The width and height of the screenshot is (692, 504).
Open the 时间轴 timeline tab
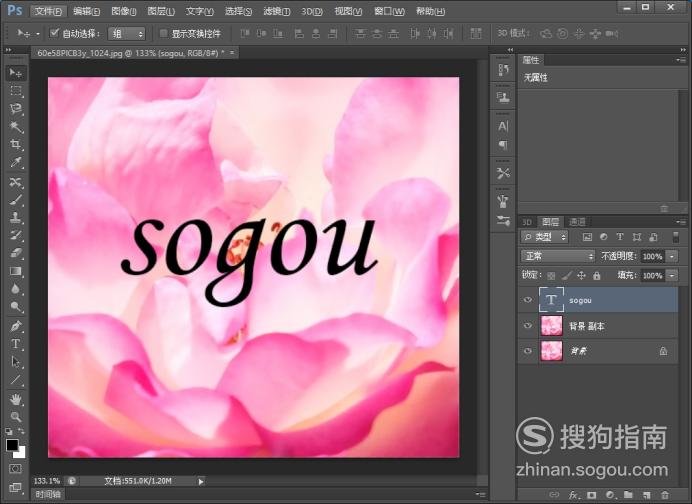48,494
